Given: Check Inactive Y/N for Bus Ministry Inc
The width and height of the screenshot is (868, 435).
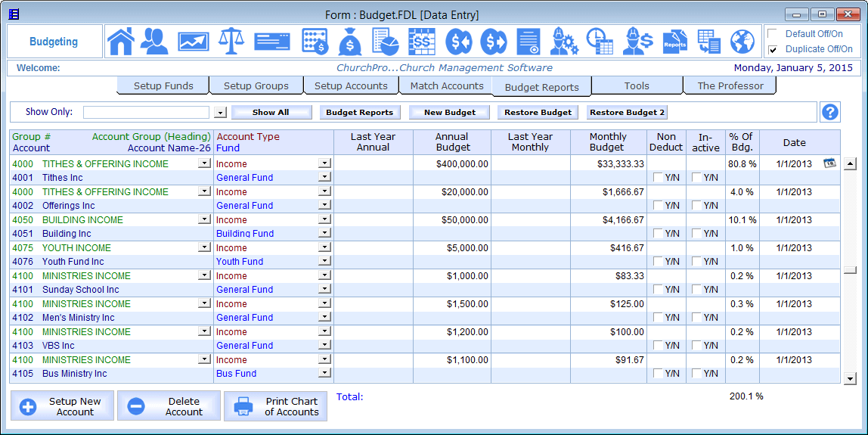Looking at the screenshot, I should point(696,373).
